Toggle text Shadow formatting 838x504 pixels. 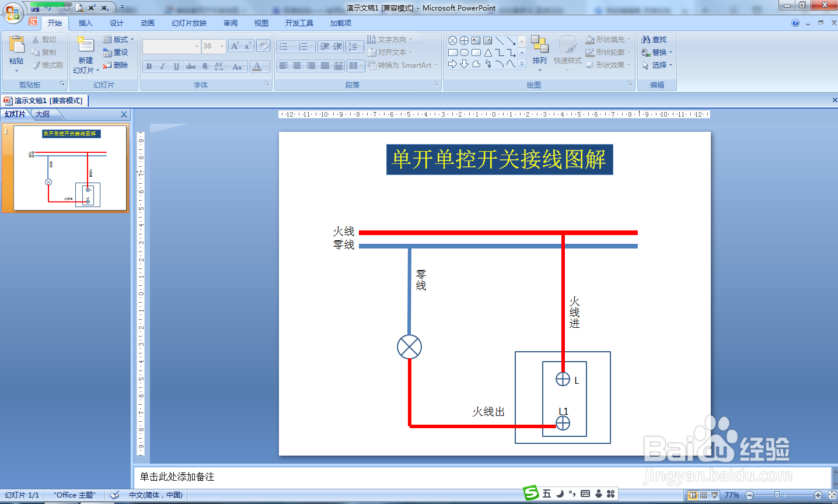click(205, 66)
